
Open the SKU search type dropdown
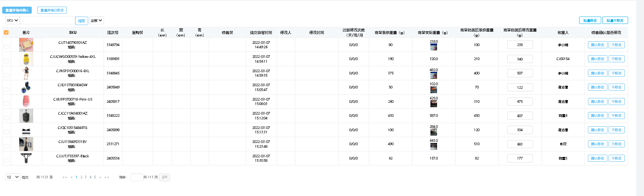pyautogui.click(x=12, y=20)
